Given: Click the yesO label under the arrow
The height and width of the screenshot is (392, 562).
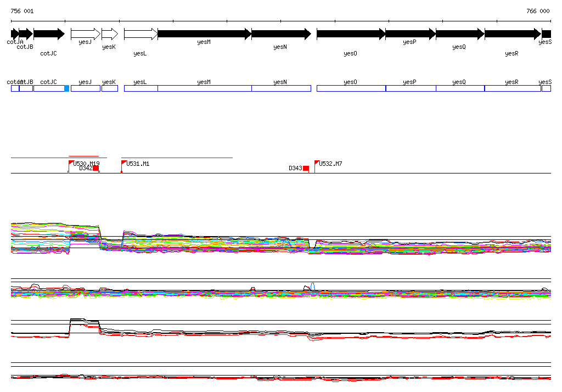Looking at the screenshot, I should [350, 53].
